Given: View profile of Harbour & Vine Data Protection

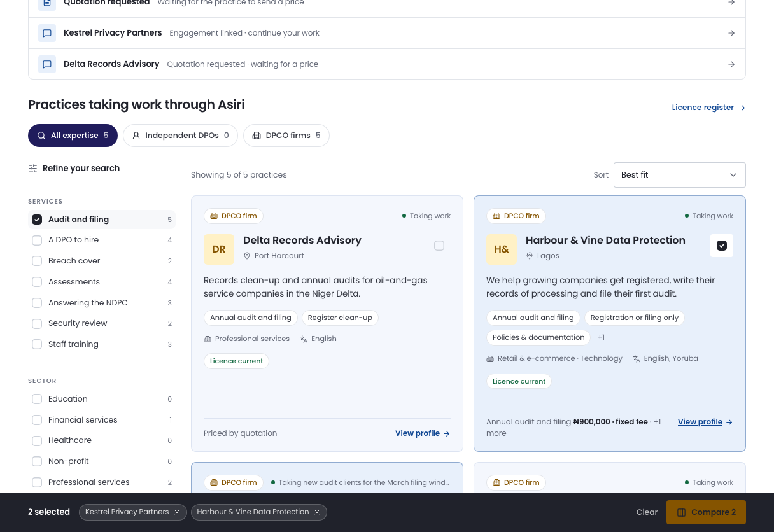Looking at the screenshot, I should [705, 422].
